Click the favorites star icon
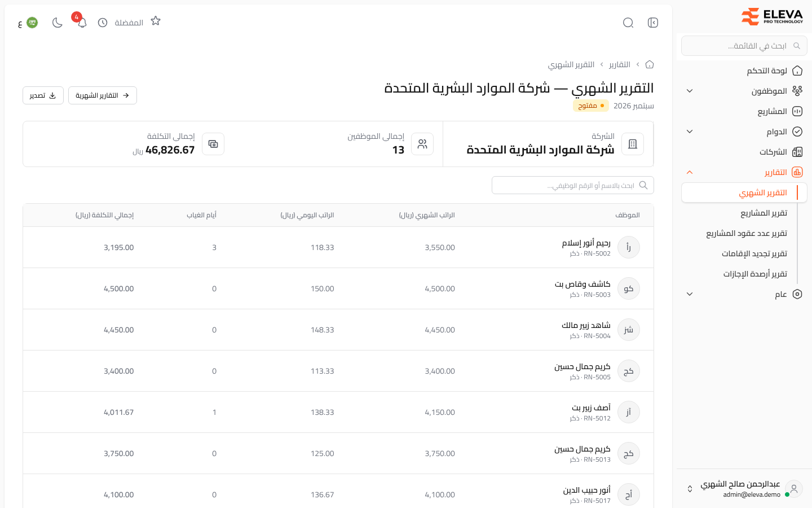The height and width of the screenshot is (508, 812). point(156,21)
